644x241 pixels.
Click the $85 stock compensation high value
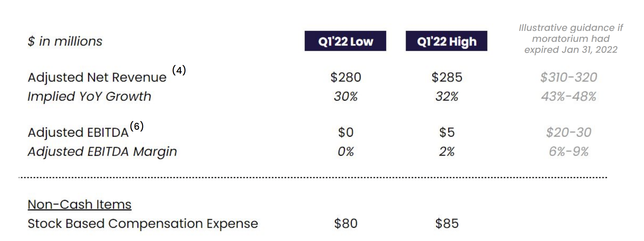click(447, 224)
